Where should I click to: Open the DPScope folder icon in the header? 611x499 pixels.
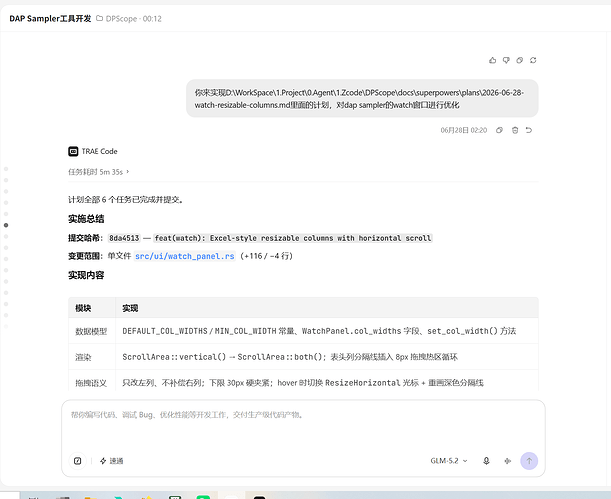point(99,18)
